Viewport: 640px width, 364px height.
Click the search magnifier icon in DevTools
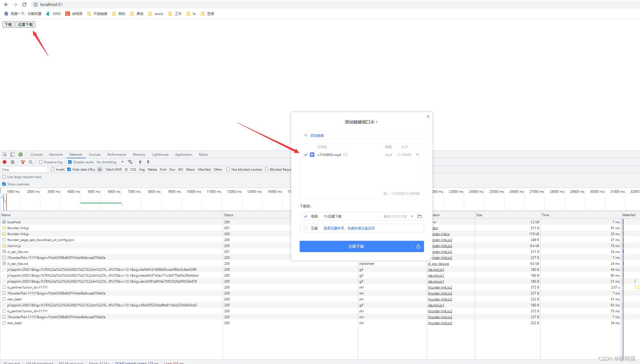point(31,162)
